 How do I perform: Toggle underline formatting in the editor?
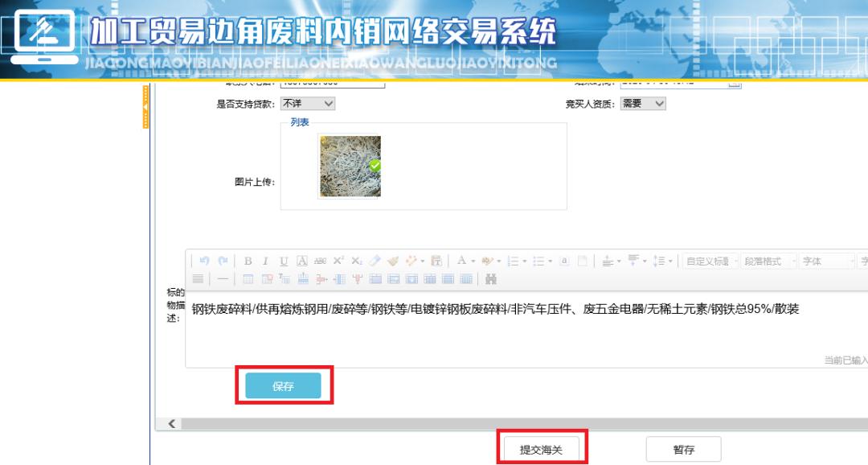click(x=284, y=261)
